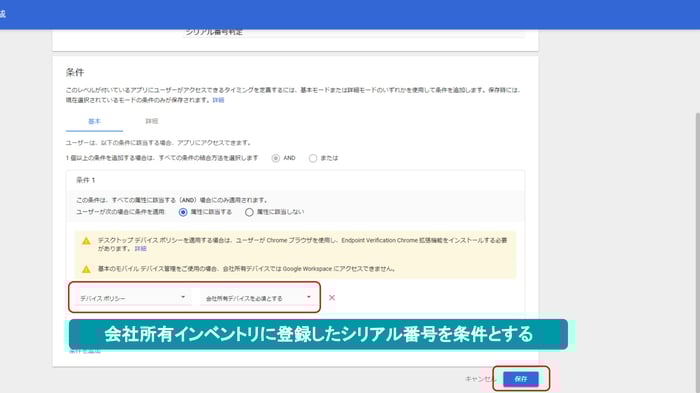Switch to the 詳細 tab
Screen dimensions: 700x393
pyautogui.click(x=152, y=121)
